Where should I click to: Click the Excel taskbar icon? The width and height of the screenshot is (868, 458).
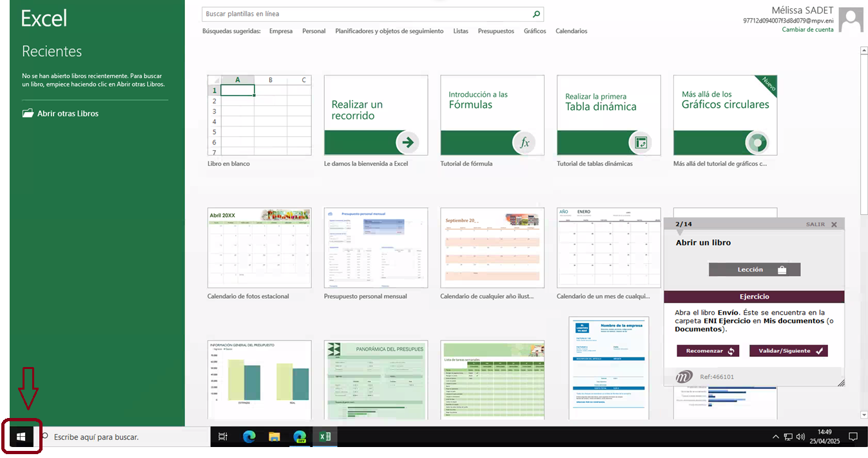tap(325, 437)
